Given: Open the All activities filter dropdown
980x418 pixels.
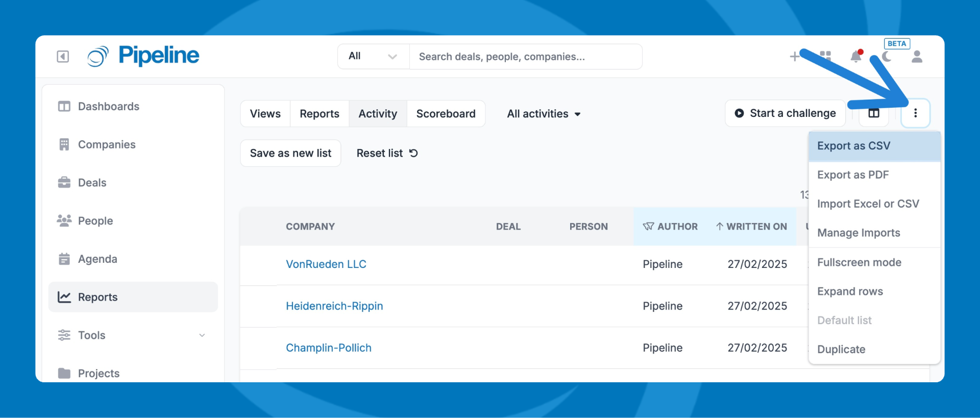Looking at the screenshot, I should tap(544, 114).
